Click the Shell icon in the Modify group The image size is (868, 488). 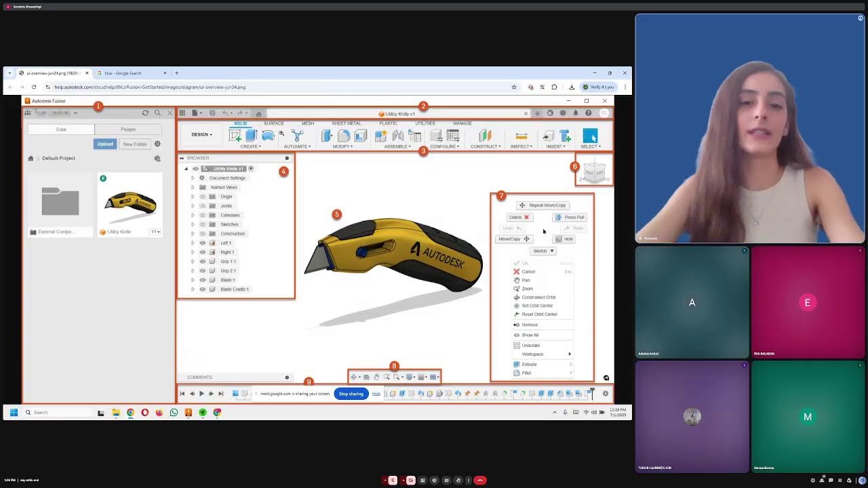coord(360,136)
